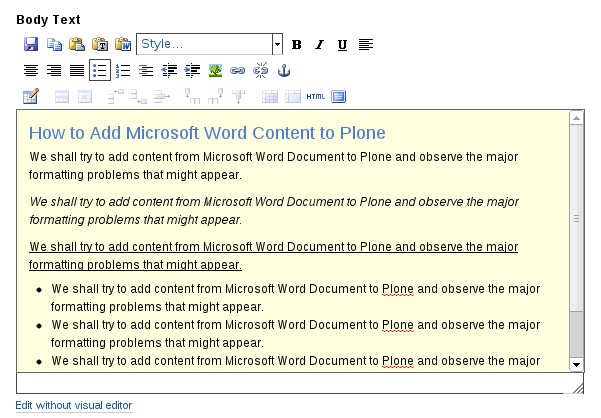The image size is (601, 418).
Task: Click the delete column icon
Action: click(238, 97)
